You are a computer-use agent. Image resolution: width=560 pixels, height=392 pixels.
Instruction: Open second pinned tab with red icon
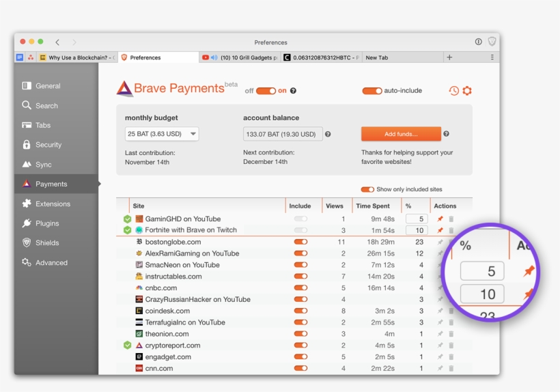(x=31, y=57)
